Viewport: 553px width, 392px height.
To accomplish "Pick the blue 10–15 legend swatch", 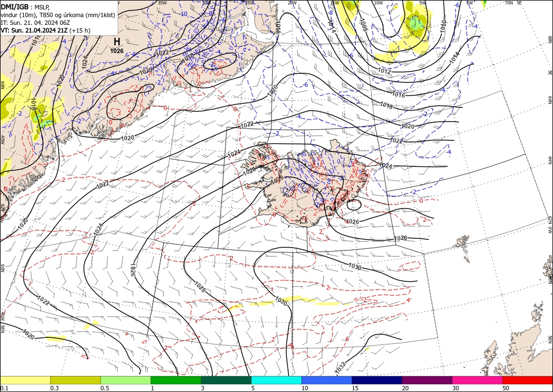I will coord(327,380).
